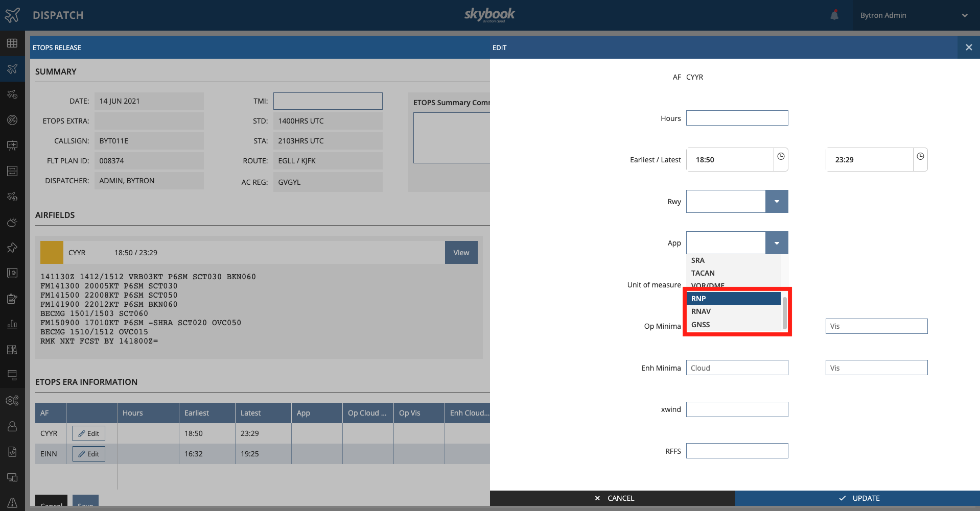Click the Hours column header
Image resolution: width=980 pixels, height=511 pixels.
click(x=148, y=413)
